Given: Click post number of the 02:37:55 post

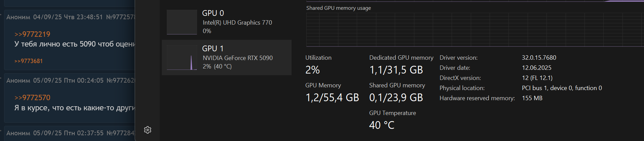Looking at the screenshot, I should (x=121, y=133).
